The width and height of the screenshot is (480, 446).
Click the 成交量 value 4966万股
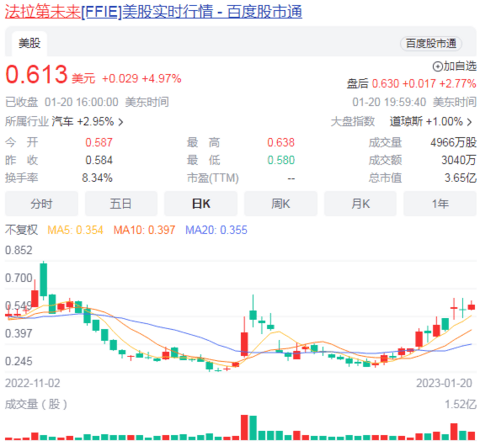coord(453,143)
